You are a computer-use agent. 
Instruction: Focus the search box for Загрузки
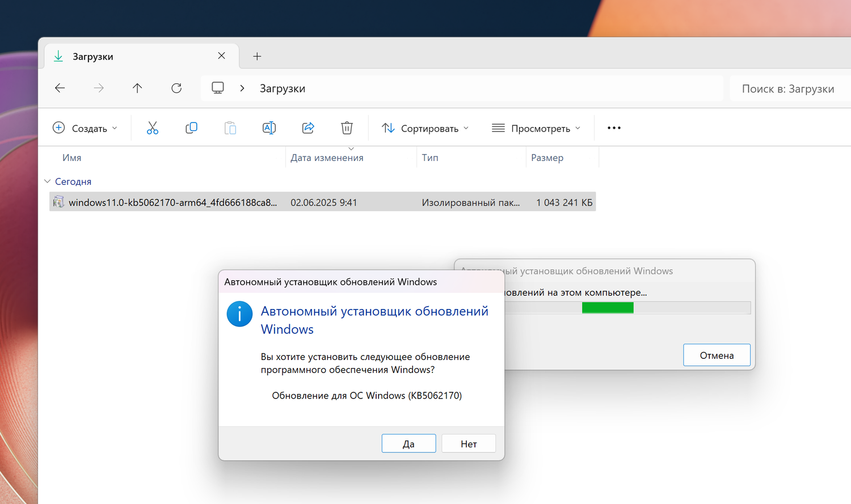(x=790, y=88)
